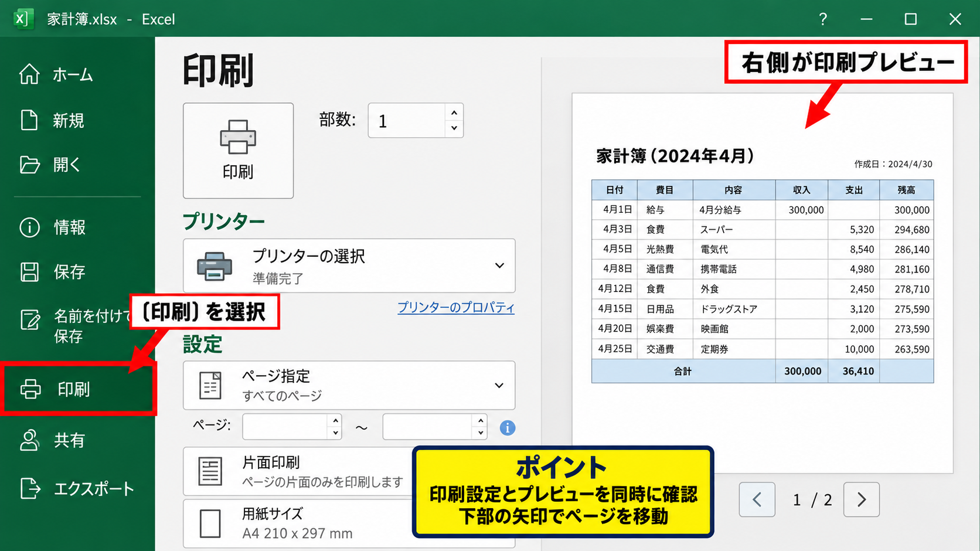This screenshot has width=980, height=551.
Task: Click the new blank document icon
Action: [x=29, y=120]
